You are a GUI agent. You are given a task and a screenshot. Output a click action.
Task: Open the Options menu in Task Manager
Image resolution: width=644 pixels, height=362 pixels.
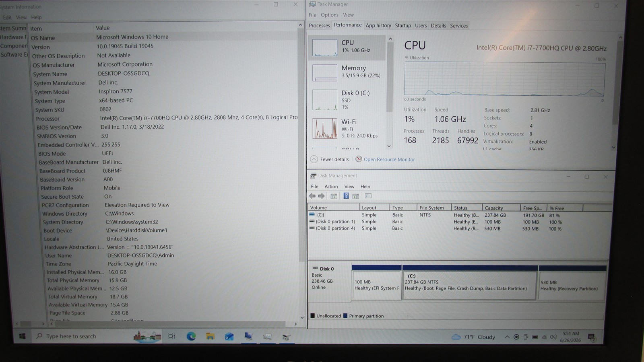pyautogui.click(x=329, y=15)
